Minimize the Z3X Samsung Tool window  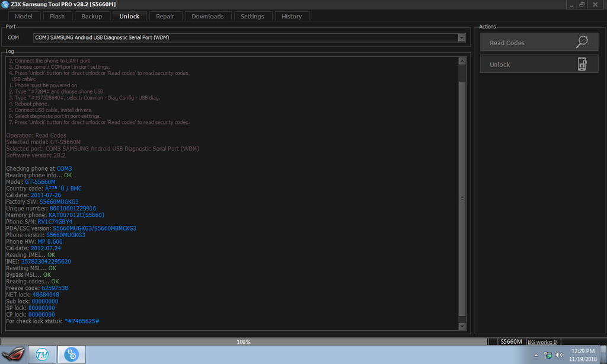pyautogui.click(x=571, y=5)
